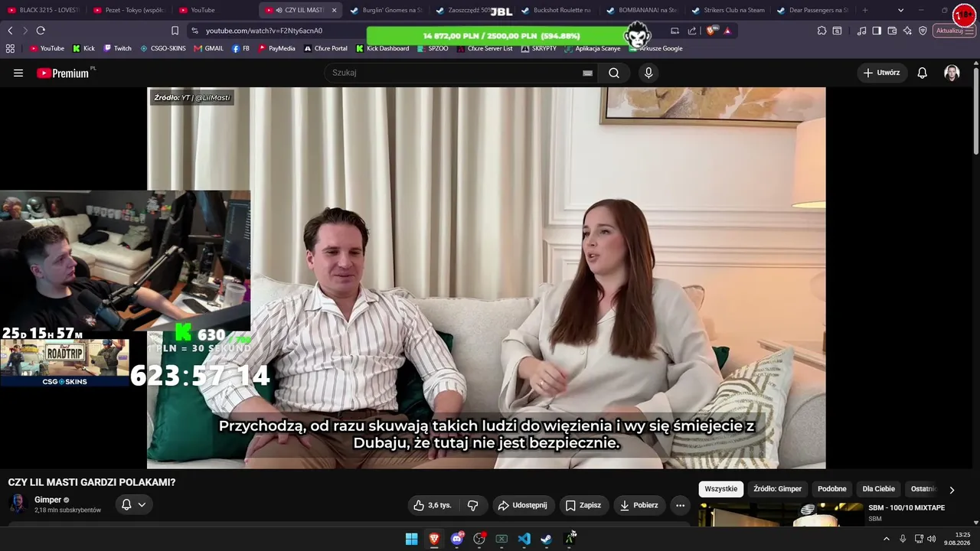Go back with the browser back arrow

tap(10, 31)
